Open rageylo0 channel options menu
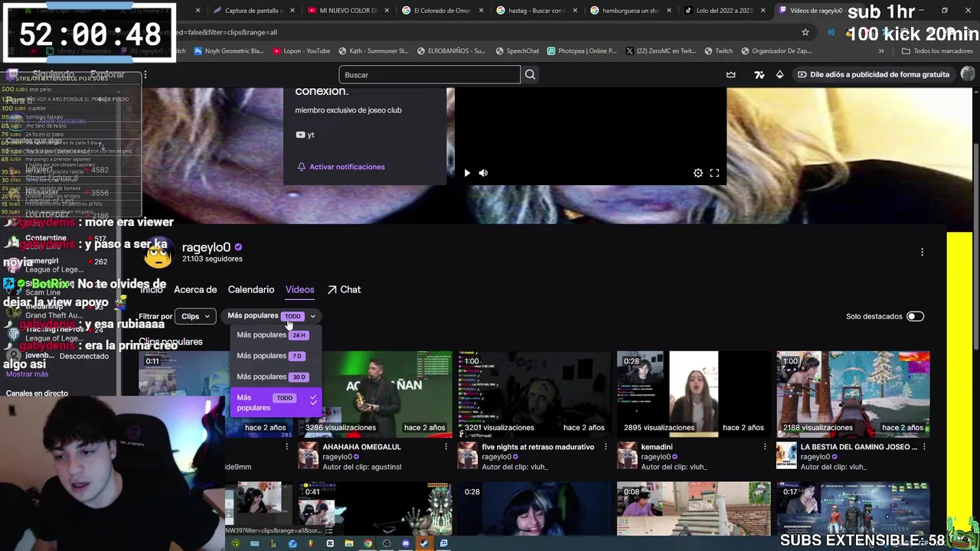 922,253
